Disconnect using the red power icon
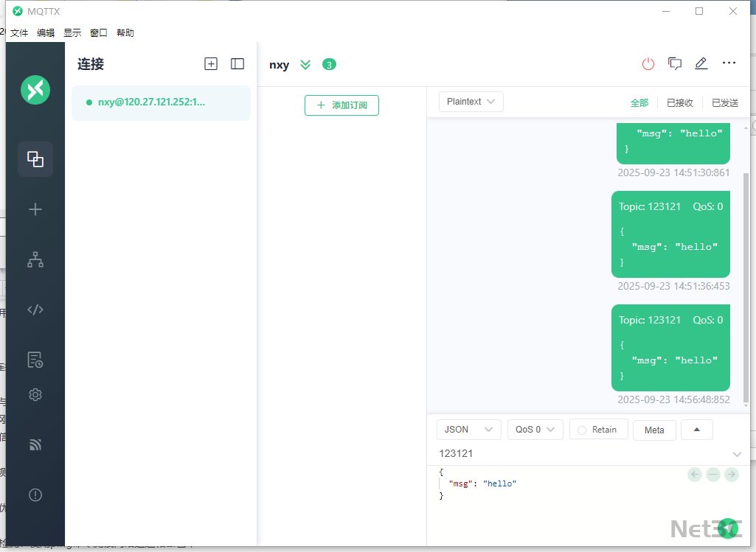 pos(648,63)
